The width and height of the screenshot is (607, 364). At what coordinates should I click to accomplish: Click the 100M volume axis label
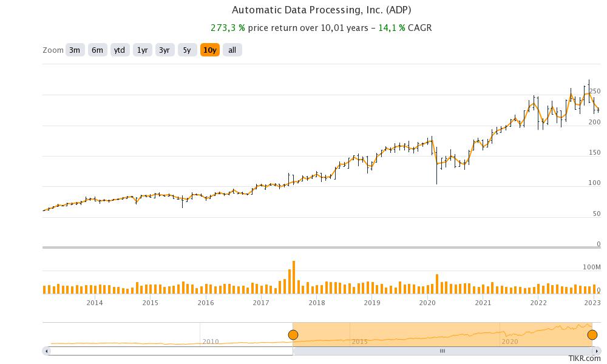[592, 268]
